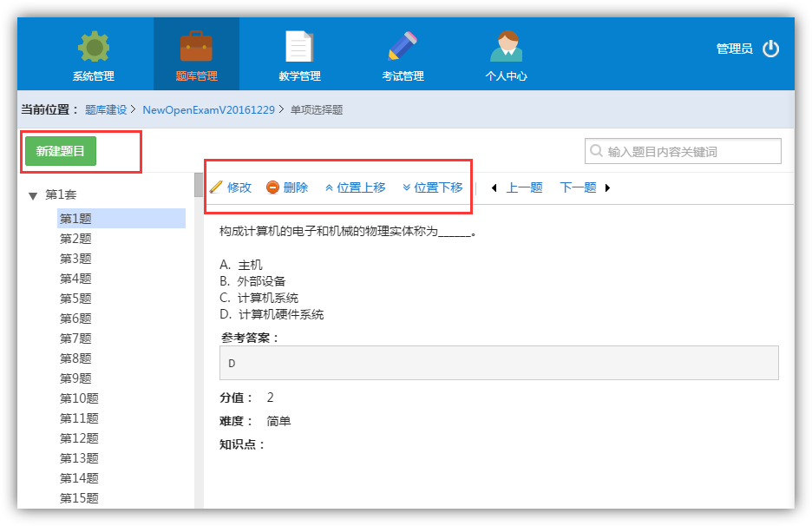Click the question text 构成计算机的电子和机械
812x526 pixels.
click(347, 231)
